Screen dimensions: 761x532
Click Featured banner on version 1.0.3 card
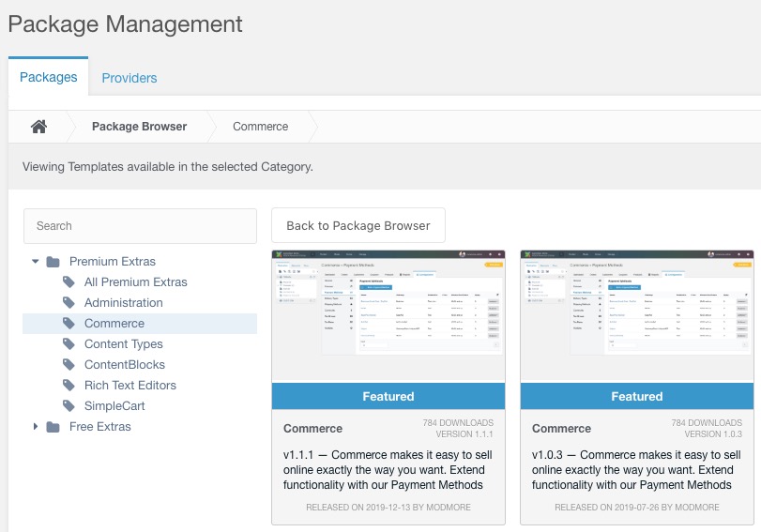(637, 396)
